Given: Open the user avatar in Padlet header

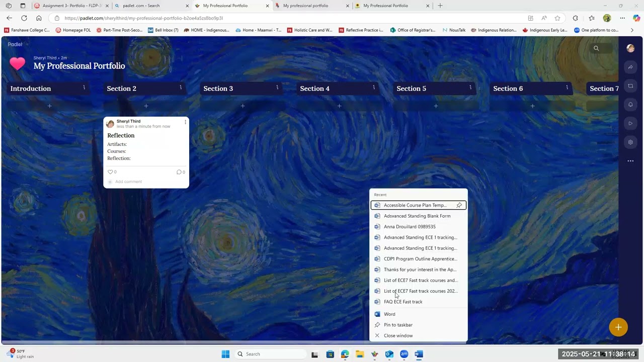Looking at the screenshot, I should 630,48.
